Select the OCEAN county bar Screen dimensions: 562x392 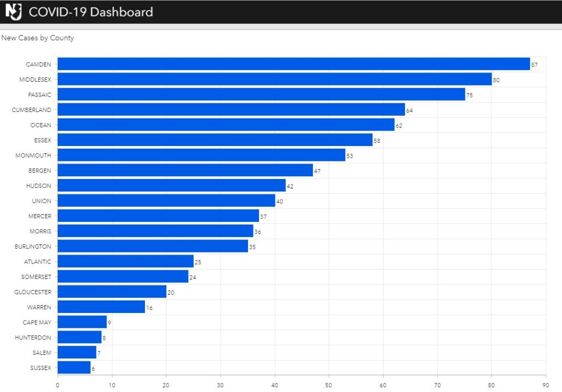226,125
